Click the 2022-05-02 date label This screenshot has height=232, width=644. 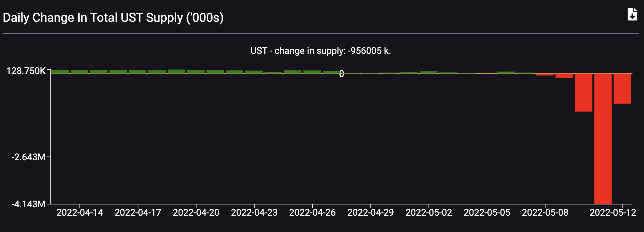(x=429, y=213)
